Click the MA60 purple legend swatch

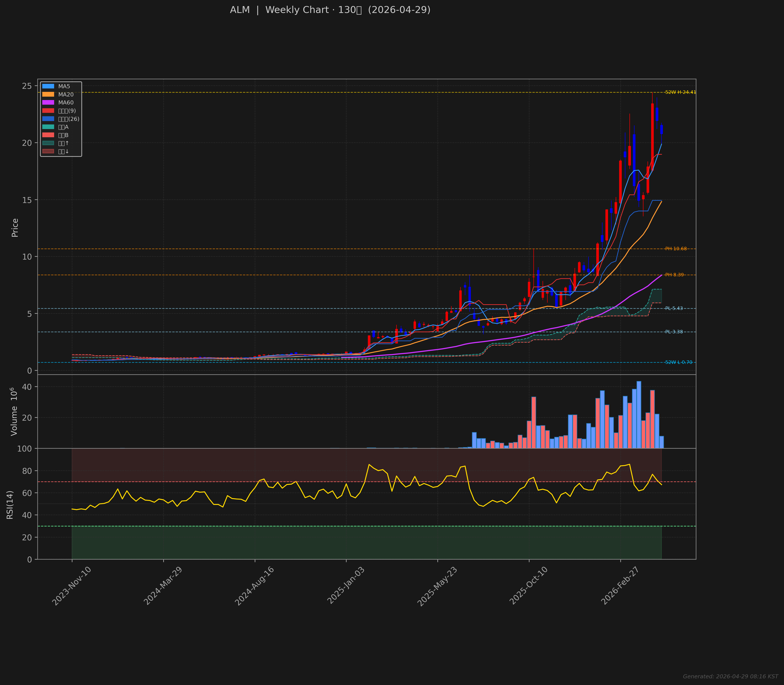pos(48,102)
